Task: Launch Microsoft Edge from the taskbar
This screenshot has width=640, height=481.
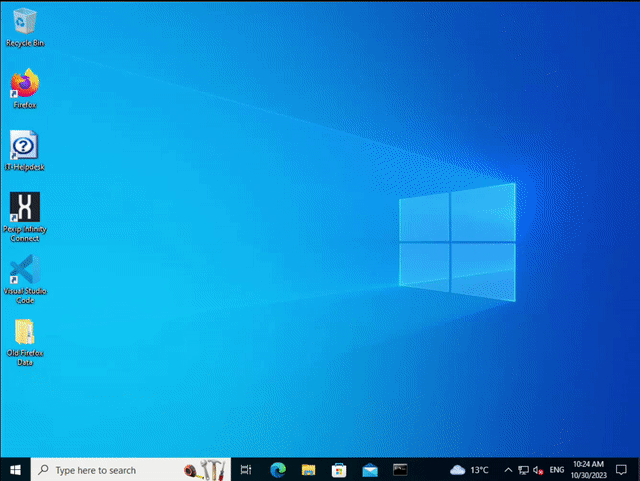Action: coord(277,469)
